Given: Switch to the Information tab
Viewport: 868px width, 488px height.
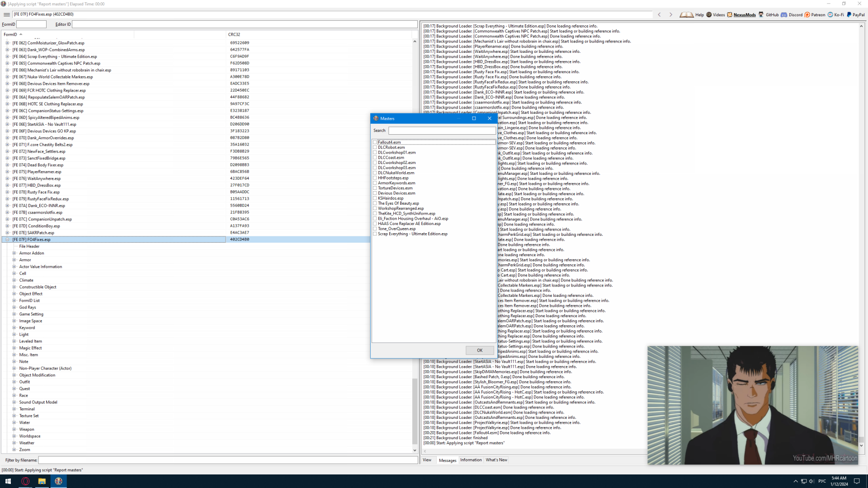Looking at the screenshot, I should pos(471,460).
